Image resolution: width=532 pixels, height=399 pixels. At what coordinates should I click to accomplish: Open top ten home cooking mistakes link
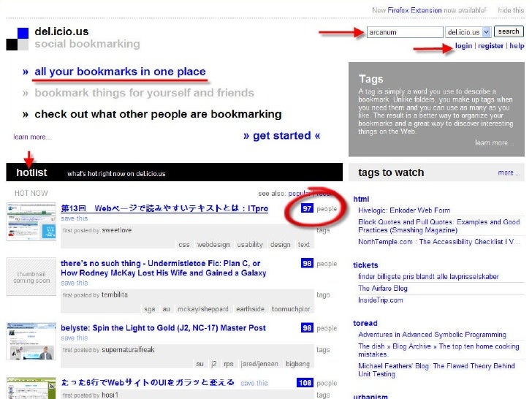[x=438, y=350]
